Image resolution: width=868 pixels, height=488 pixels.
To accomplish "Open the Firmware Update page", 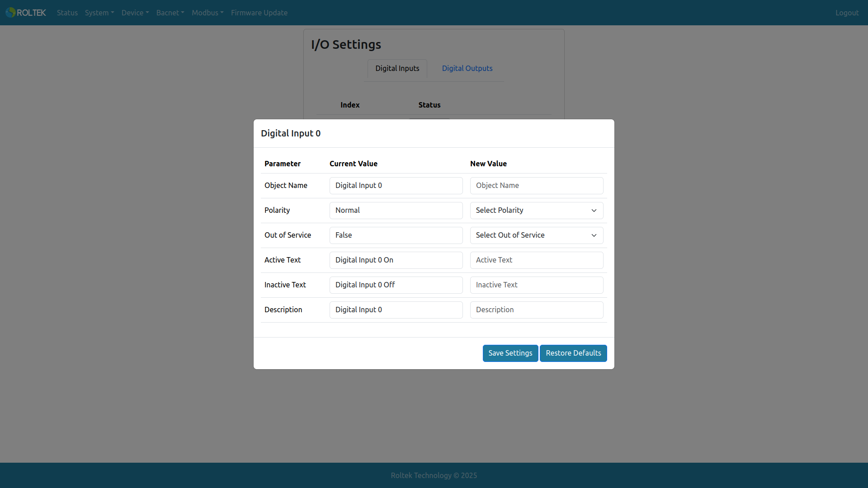I will 259,13.
